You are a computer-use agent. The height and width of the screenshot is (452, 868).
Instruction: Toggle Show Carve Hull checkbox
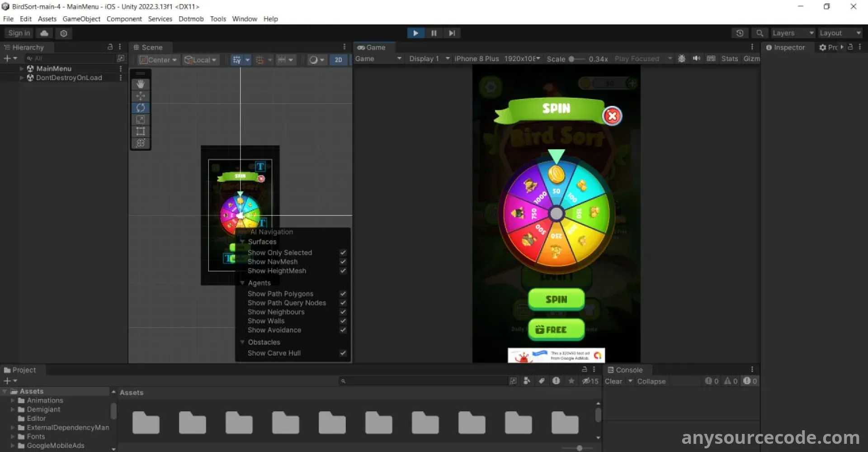click(x=343, y=353)
